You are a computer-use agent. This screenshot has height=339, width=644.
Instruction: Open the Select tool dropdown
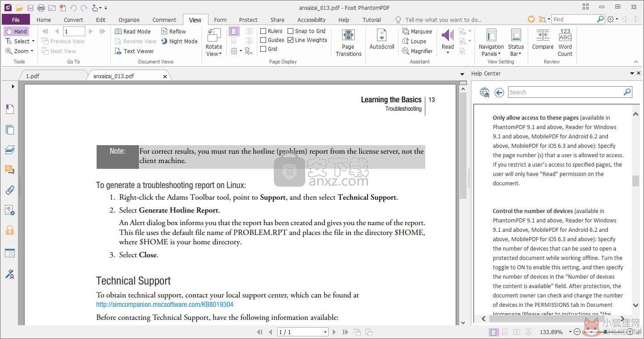pos(33,42)
